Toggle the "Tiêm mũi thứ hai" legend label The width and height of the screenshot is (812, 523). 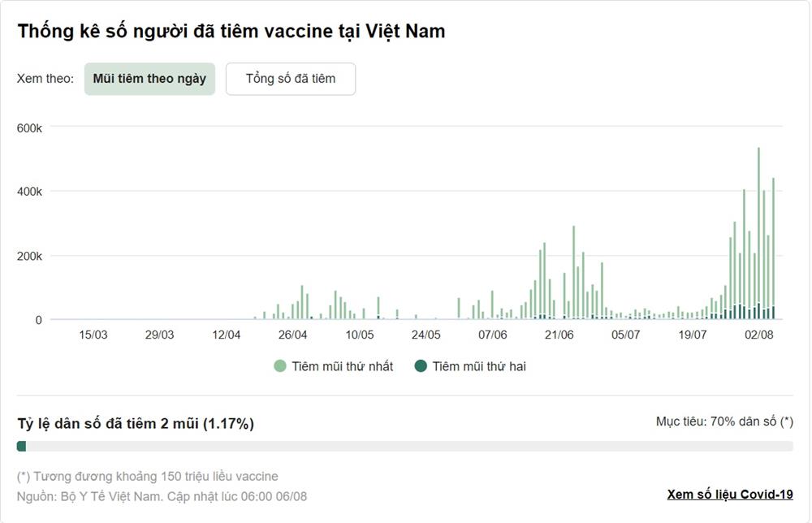click(479, 366)
